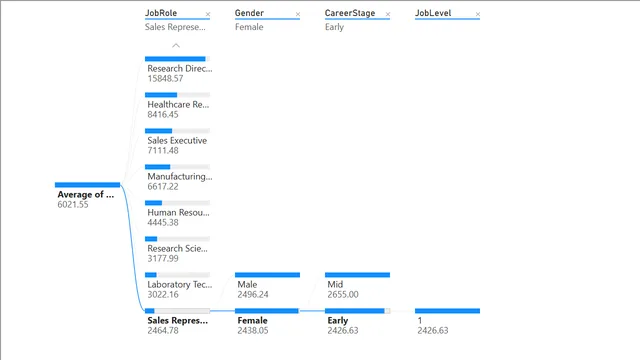Select the Female gender node
This screenshot has width=640, height=360.
[267, 322]
